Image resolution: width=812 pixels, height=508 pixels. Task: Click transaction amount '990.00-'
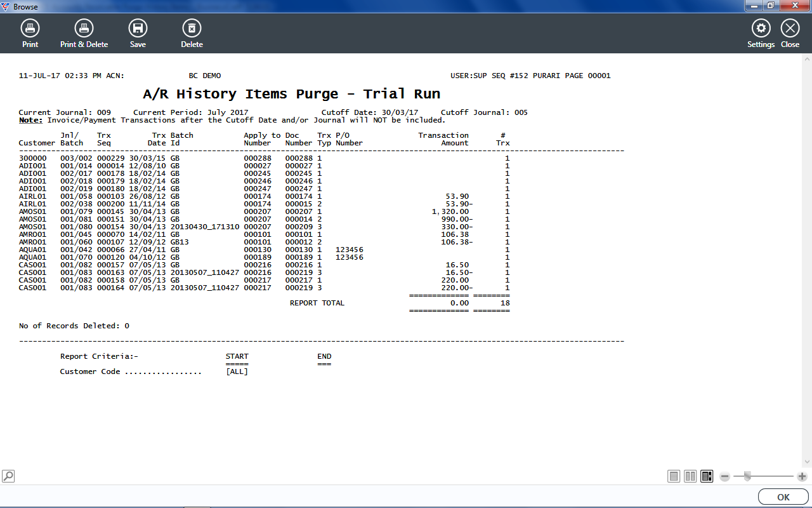tap(457, 219)
